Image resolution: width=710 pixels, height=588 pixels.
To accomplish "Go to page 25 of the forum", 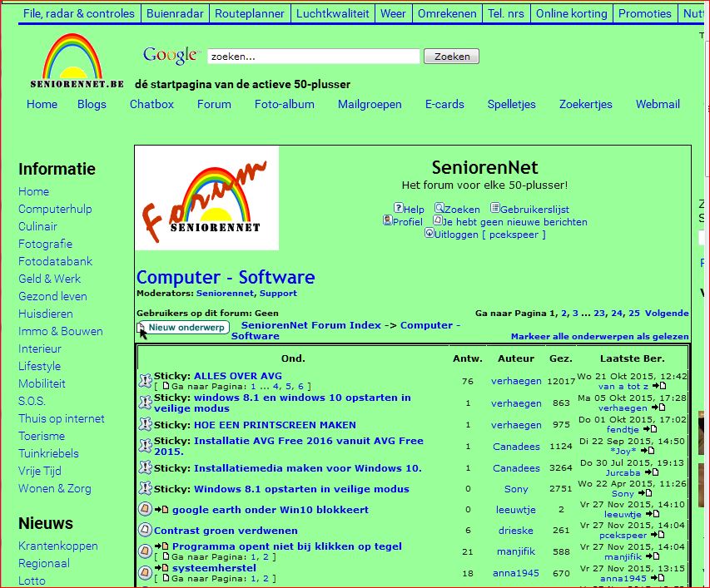I will pyautogui.click(x=634, y=314).
